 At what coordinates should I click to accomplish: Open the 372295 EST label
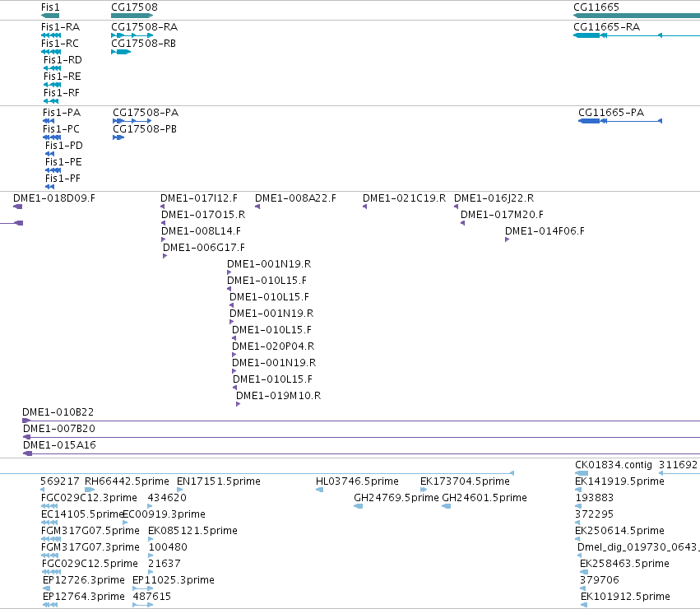(594, 514)
